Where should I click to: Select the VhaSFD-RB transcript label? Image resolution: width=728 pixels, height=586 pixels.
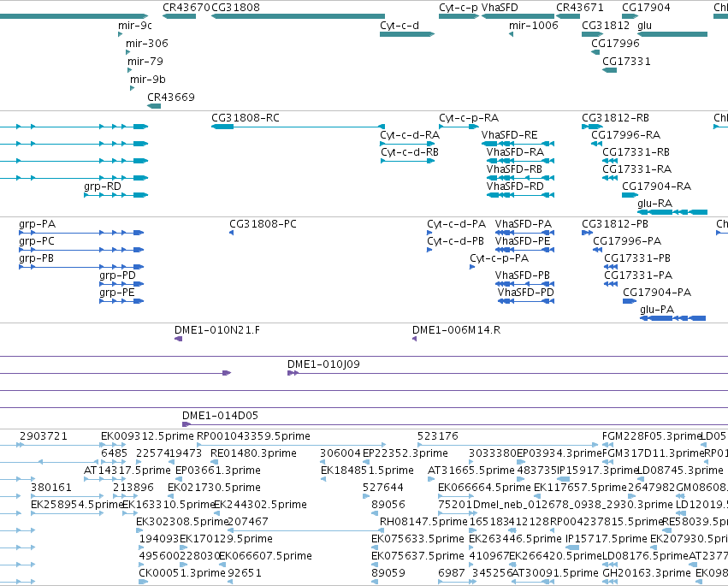tap(514, 169)
